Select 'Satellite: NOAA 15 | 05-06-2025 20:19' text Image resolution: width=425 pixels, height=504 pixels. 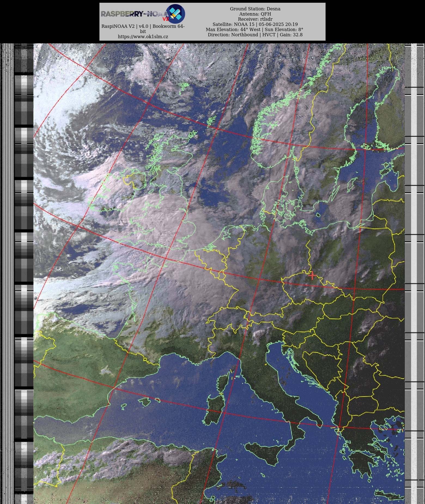[x=255, y=24]
